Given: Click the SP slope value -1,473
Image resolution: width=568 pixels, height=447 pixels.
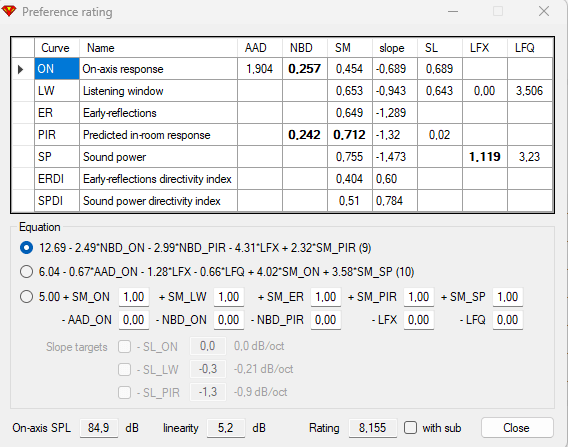Looking at the screenshot, I should [x=395, y=157].
